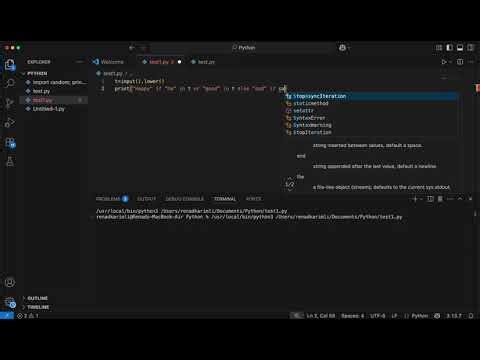Open new terminal launch profile dropdown
The height and width of the screenshot is (360, 480).
[421, 199]
